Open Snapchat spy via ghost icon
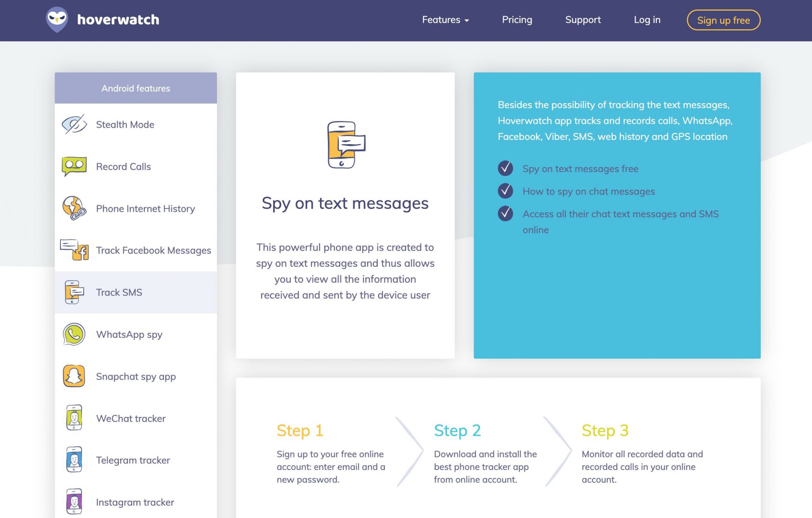This screenshot has height=518, width=812. coord(74,376)
